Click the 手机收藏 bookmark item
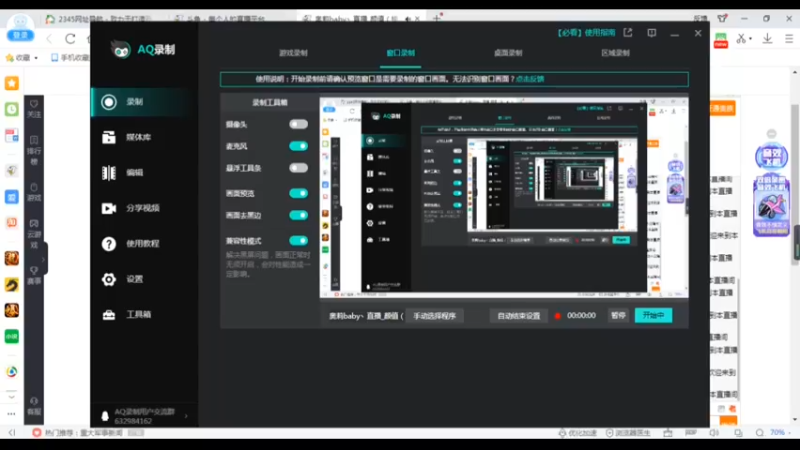This screenshot has width=800, height=450. [x=70, y=58]
